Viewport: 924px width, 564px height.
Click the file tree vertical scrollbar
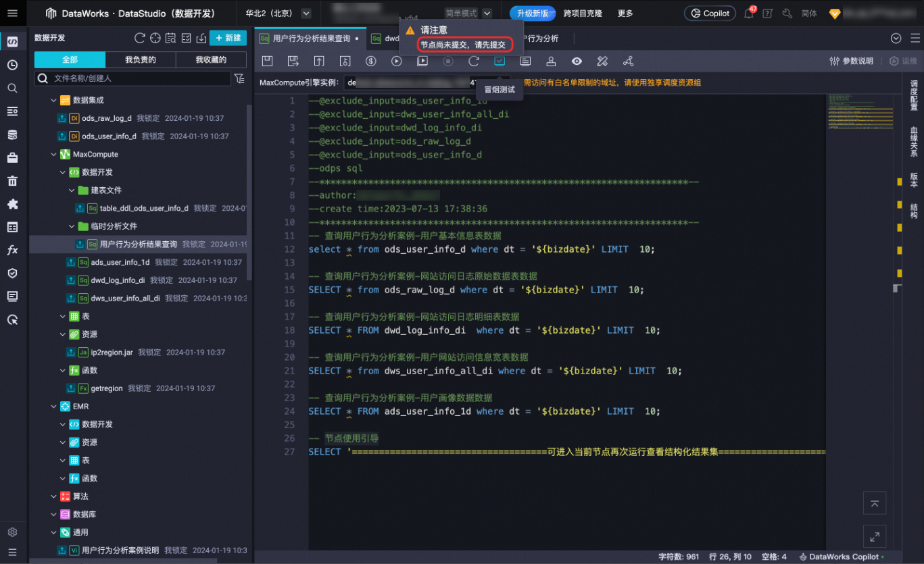pyautogui.click(x=249, y=193)
